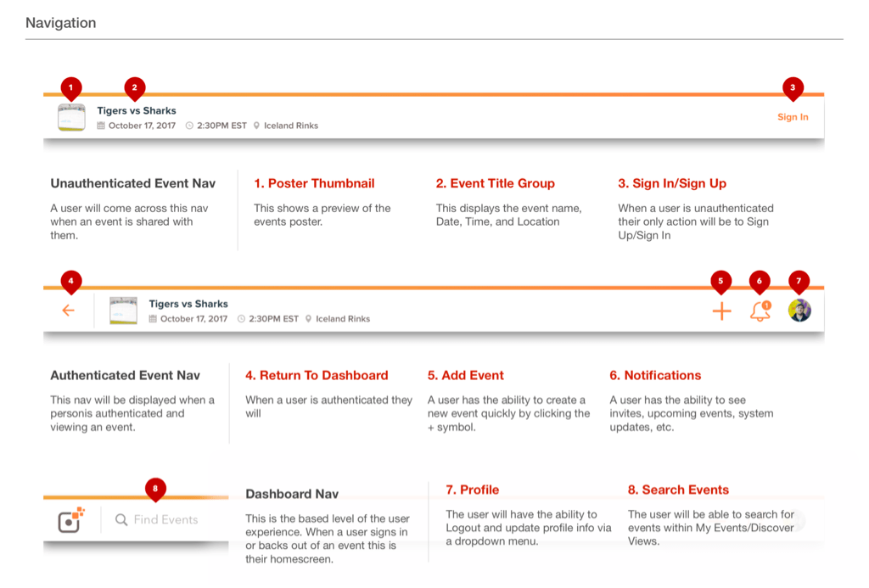Click the magnifying glass search icon

tap(121, 520)
